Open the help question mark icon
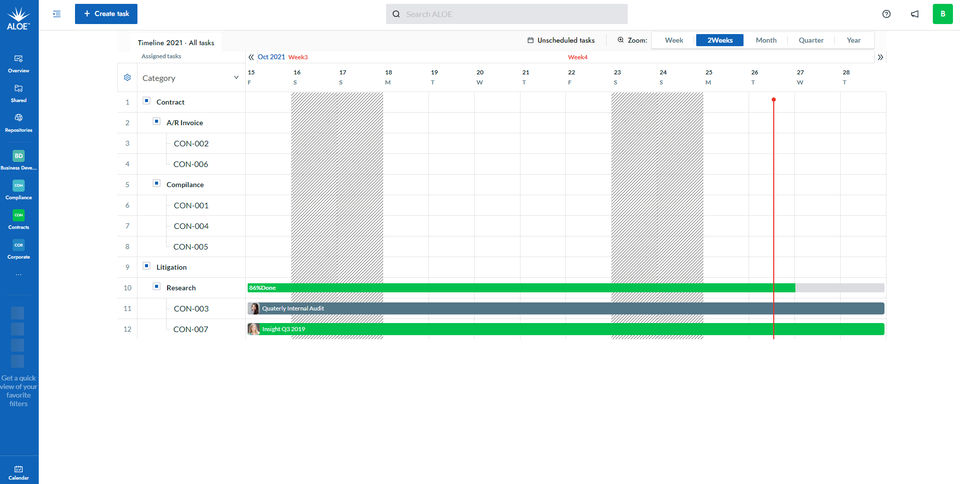 (x=887, y=14)
